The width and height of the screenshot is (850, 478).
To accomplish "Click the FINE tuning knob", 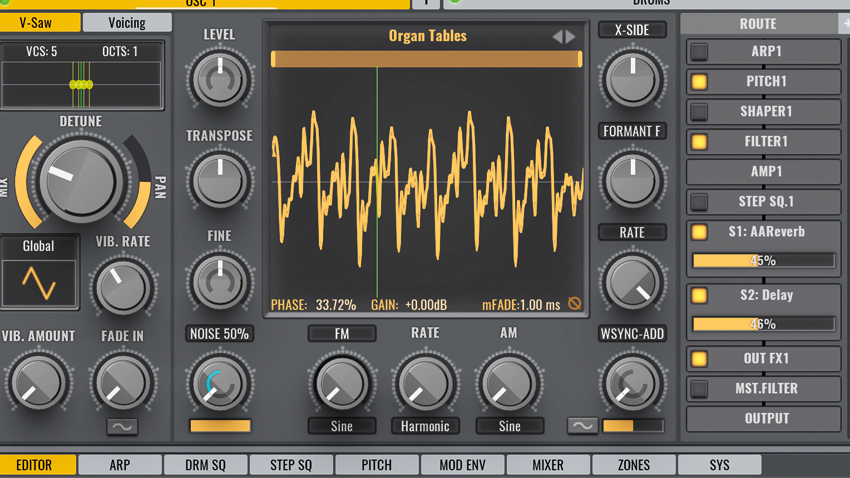I will (220, 282).
